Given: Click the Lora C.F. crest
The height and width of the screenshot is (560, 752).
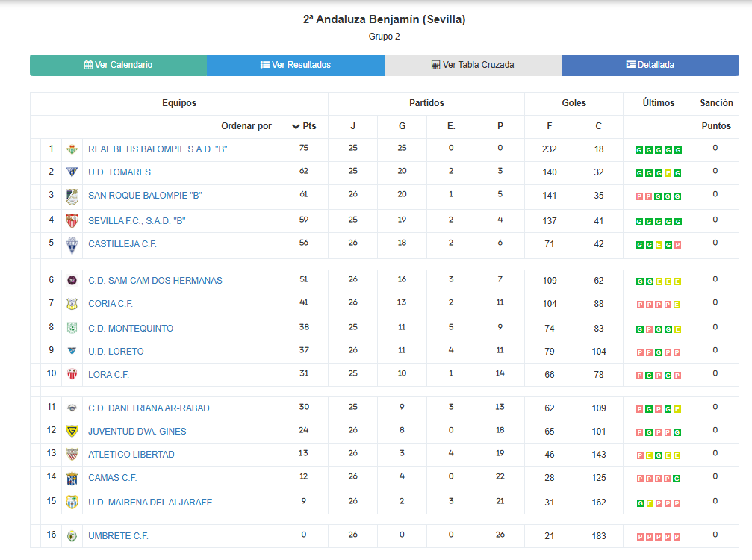Looking at the screenshot, I should coord(72,374).
